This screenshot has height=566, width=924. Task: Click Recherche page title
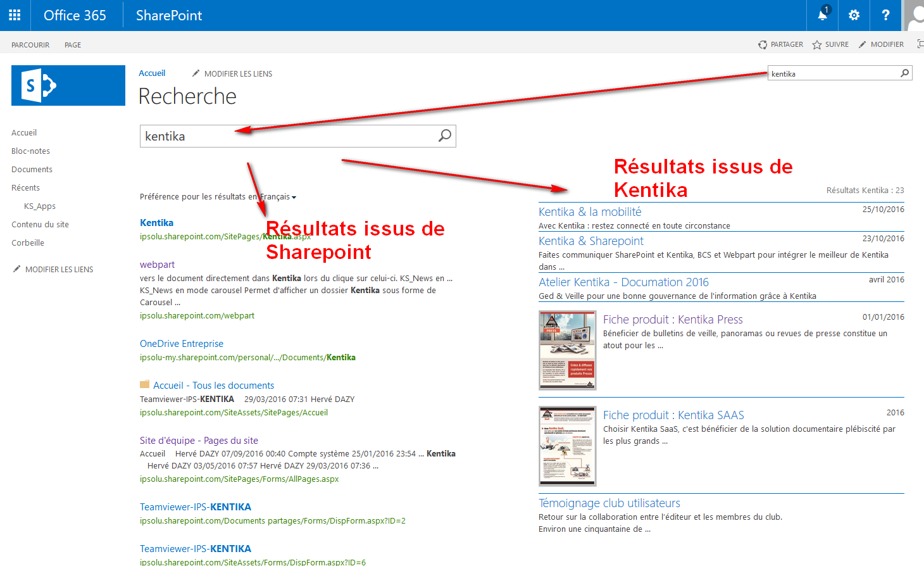pyautogui.click(x=187, y=97)
